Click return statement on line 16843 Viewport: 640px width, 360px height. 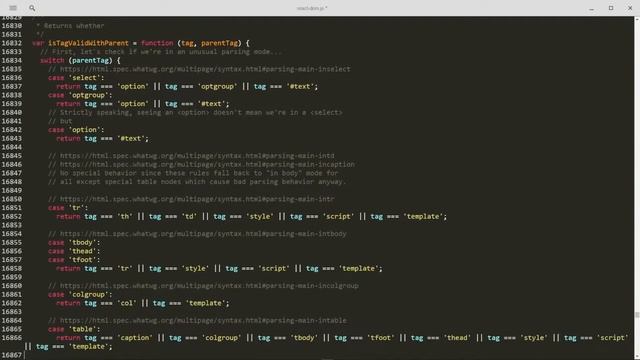[102, 138]
